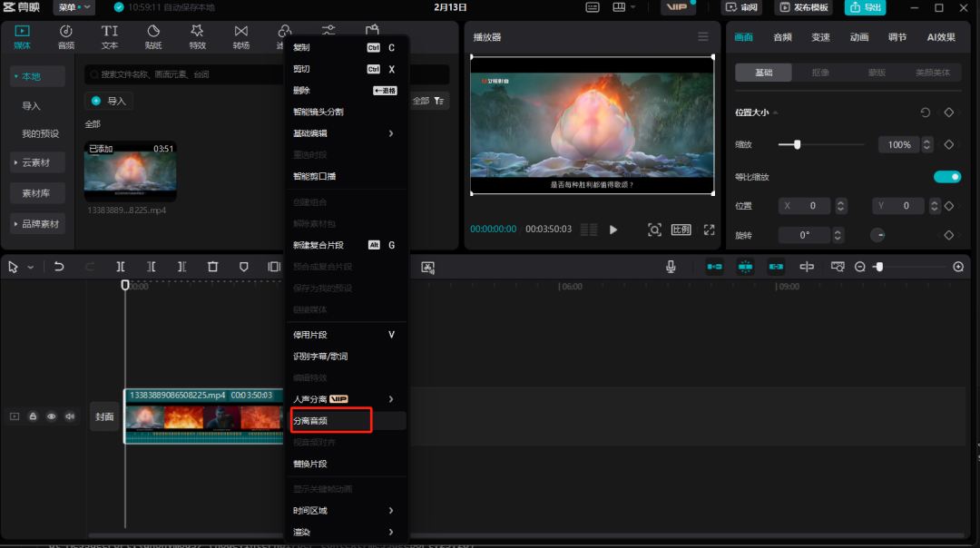This screenshot has width=980, height=548.
Task: Click the focus zoom icon in player controls
Action: (654, 230)
